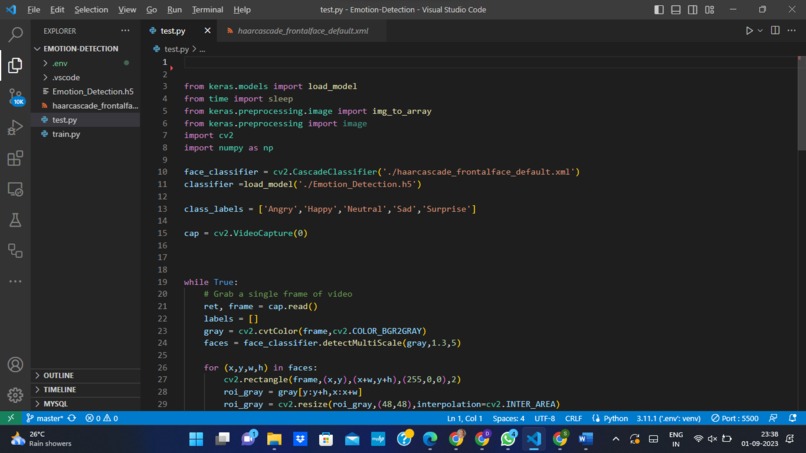Open feedback icon in status bar

click(773, 418)
